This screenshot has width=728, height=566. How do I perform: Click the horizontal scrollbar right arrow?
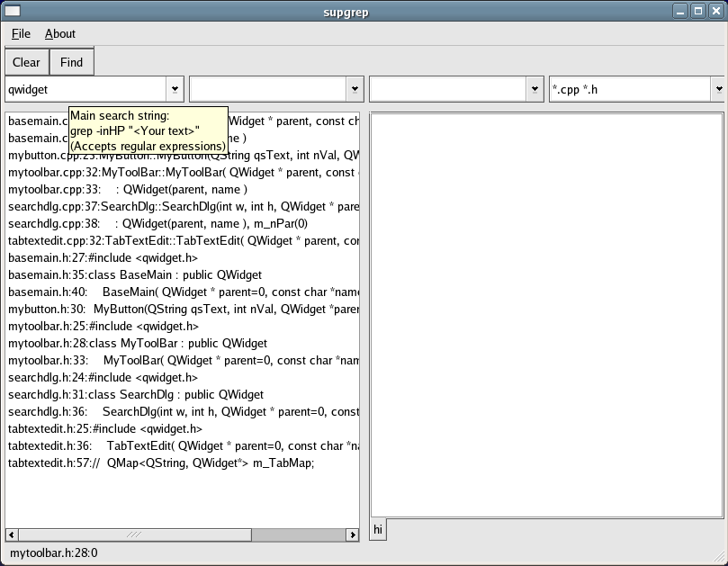click(353, 535)
